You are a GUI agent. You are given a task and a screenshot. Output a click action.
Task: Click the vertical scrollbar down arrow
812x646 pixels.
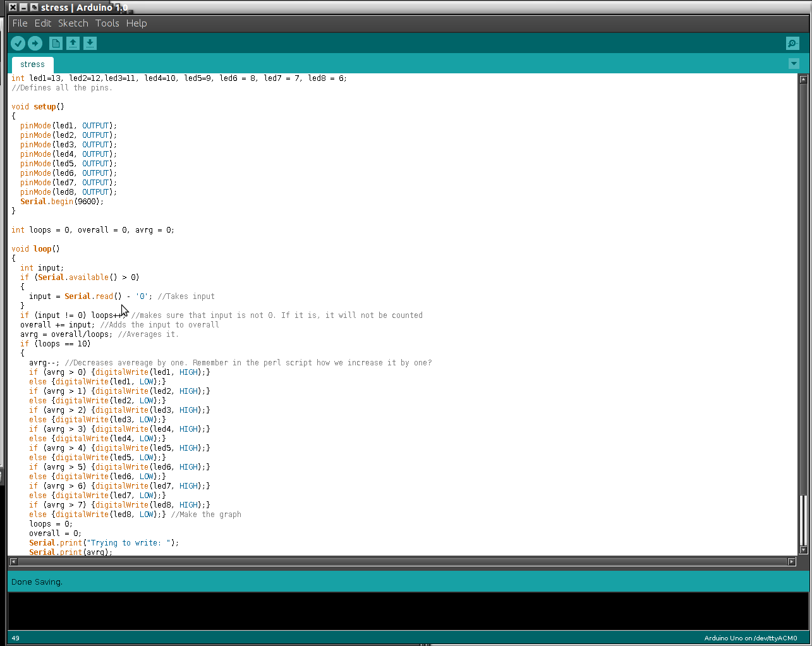pos(804,550)
